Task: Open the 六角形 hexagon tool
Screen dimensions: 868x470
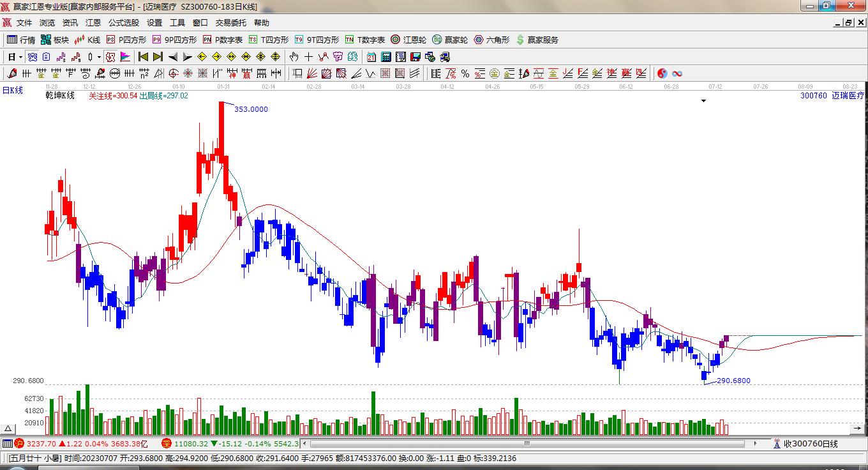Action: 491,40
